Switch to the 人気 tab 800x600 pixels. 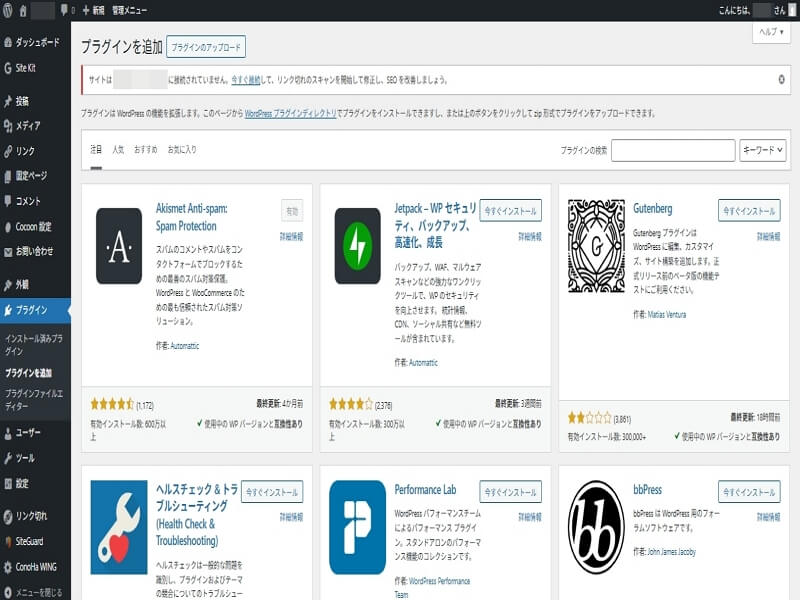coord(118,150)
